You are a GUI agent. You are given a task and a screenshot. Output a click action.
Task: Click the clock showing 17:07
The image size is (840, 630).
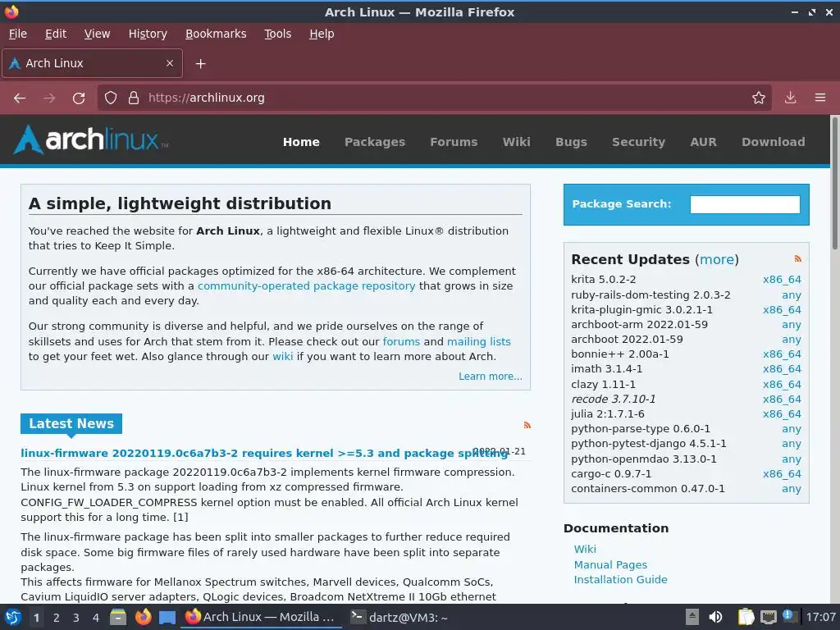tap(820, 617)
